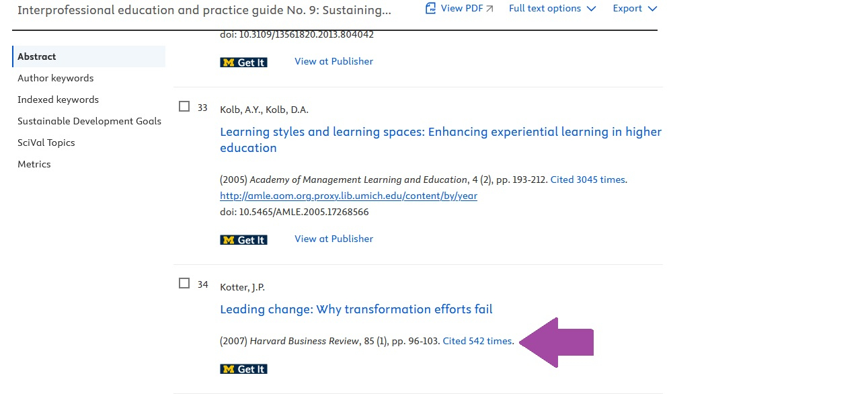Open Full text options dropdown
Viewport: 868px width, 394px height.
point(552,9)
